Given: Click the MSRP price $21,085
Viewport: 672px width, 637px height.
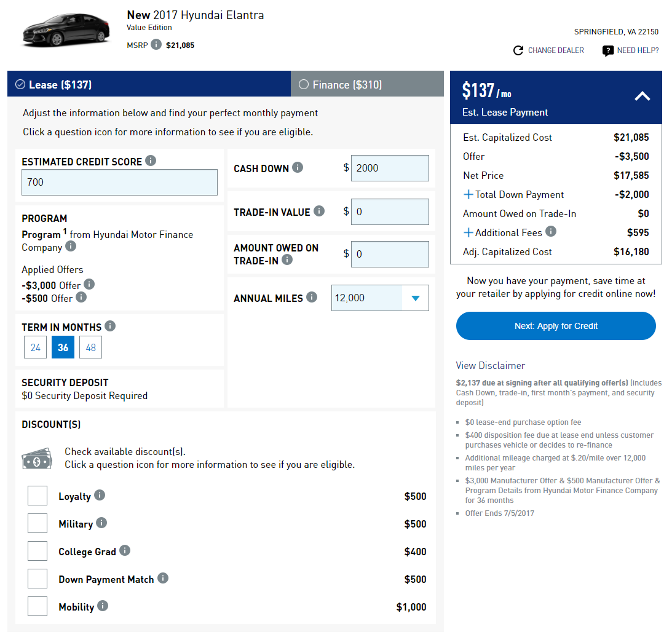Looking at the screenshot, I should tap(180, 45).
